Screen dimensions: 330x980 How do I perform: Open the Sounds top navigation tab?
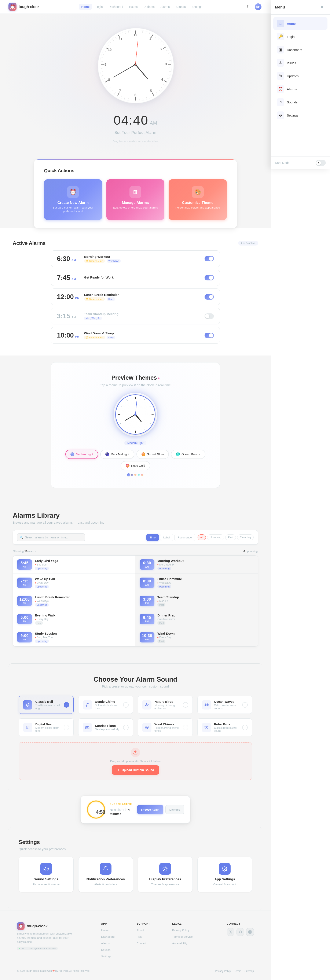pos(180,7)
